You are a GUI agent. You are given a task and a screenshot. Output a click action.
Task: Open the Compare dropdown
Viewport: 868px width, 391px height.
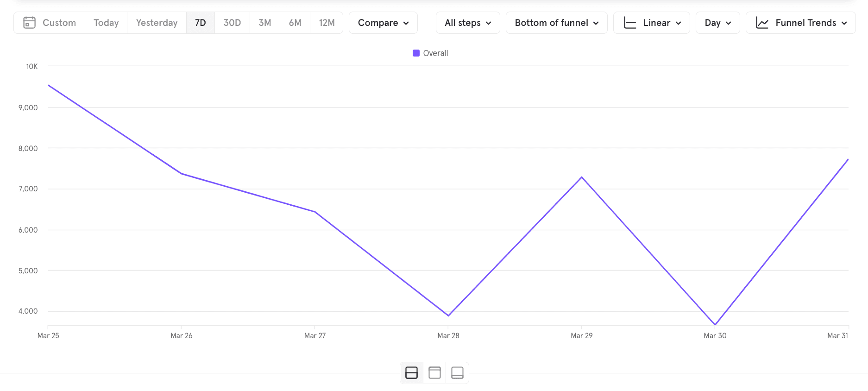pos(383,23)
